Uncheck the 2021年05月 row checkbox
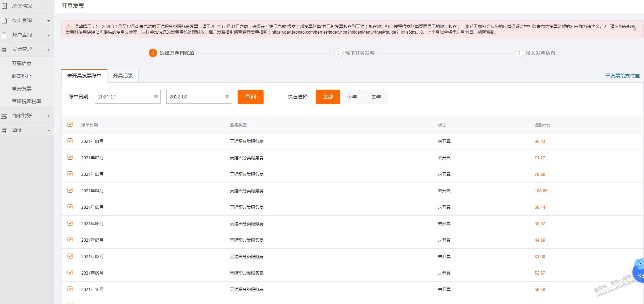This screenshot has width=644, height=304. click(70, 207)
